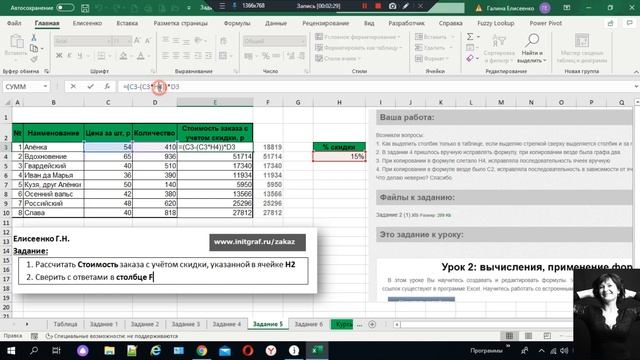Click Мастер сводных таблиц и диаграмм

tap(582, 48)
